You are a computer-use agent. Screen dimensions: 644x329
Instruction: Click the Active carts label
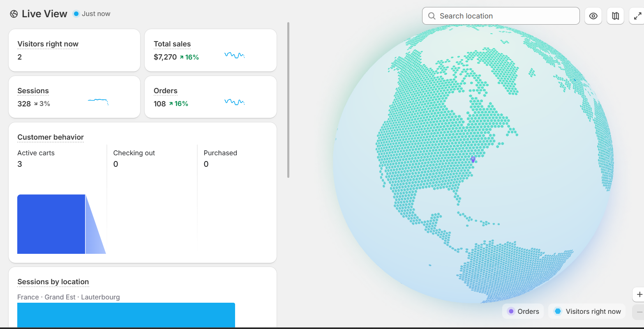click(x=36, y=153)
